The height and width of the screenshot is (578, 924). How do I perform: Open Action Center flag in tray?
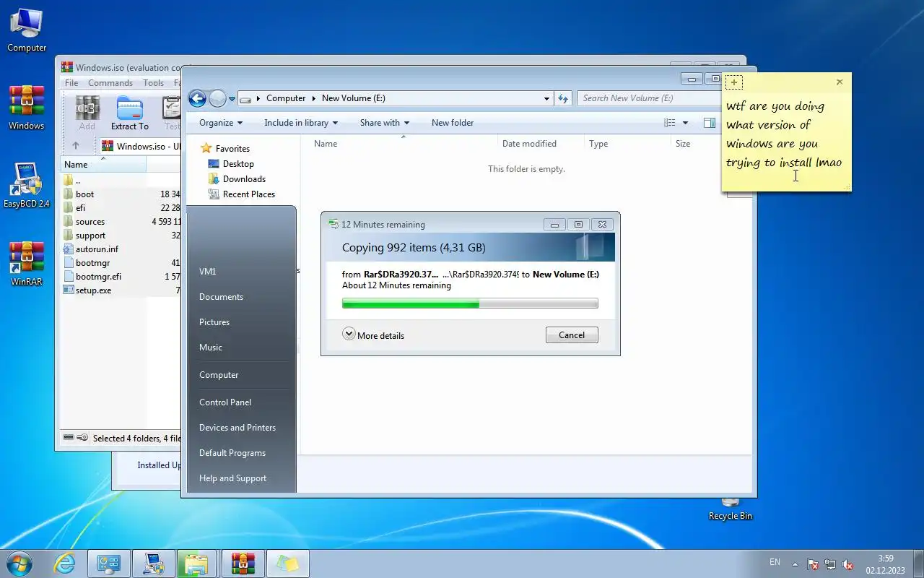point(813,564)
